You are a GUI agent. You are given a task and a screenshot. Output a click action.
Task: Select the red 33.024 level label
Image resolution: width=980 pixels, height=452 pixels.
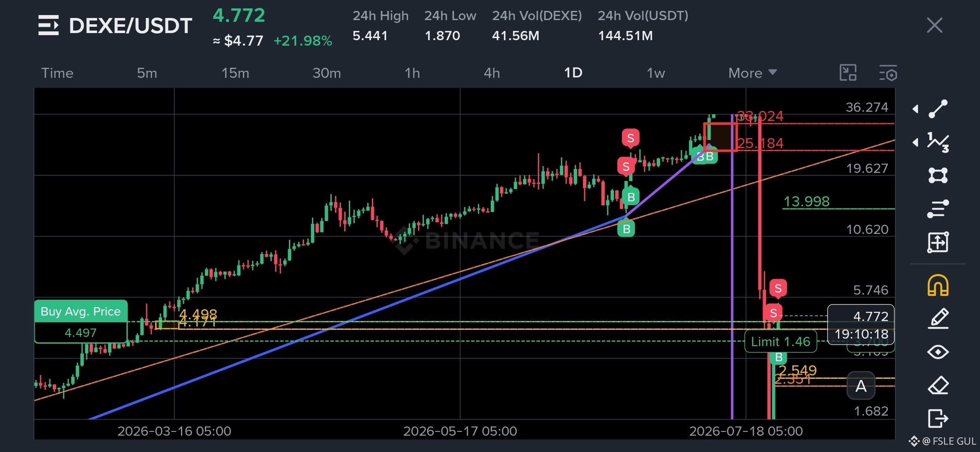point(761,116)
